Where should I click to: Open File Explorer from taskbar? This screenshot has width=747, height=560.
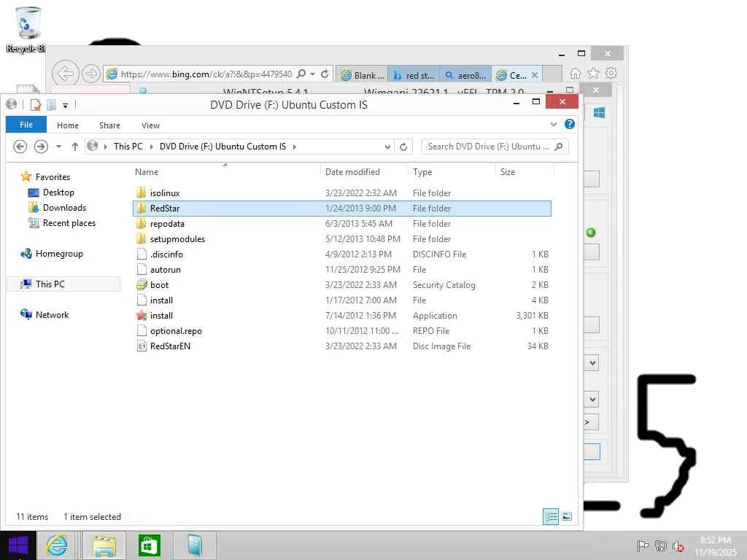point(104,545)
